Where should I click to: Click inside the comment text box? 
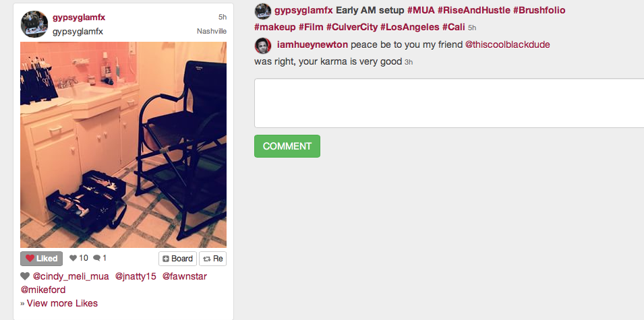click(x=449, y=103)
